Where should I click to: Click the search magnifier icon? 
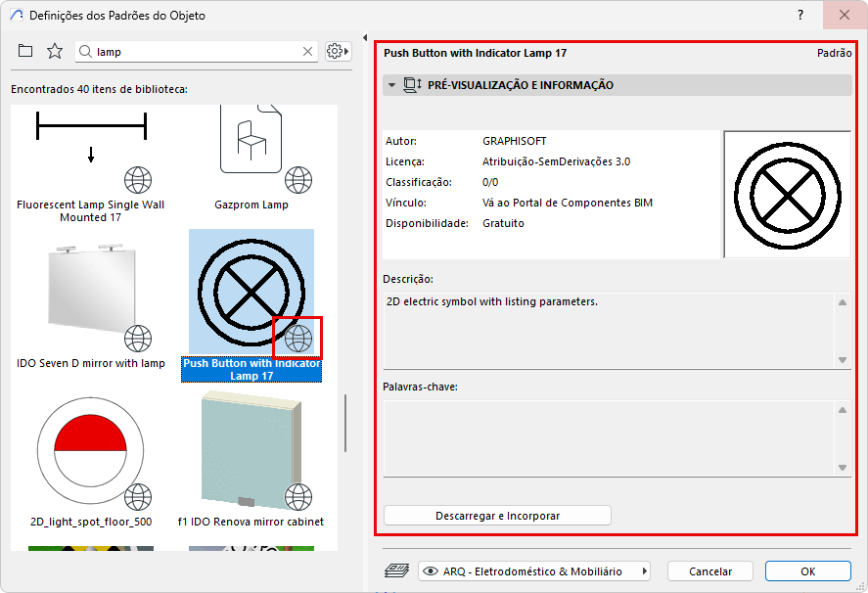pos(85,52)
